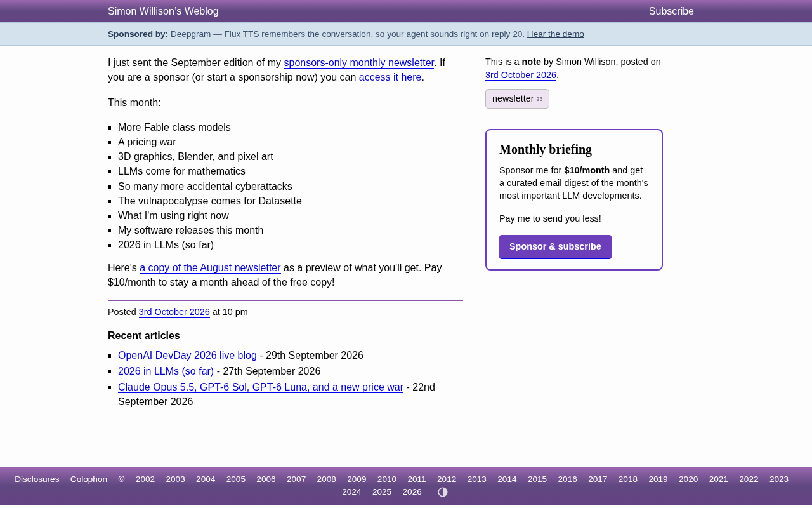Open the sponsors-only monthly newsletter link
This screenshot has height=508, width=812.
(x=358, y=63)
